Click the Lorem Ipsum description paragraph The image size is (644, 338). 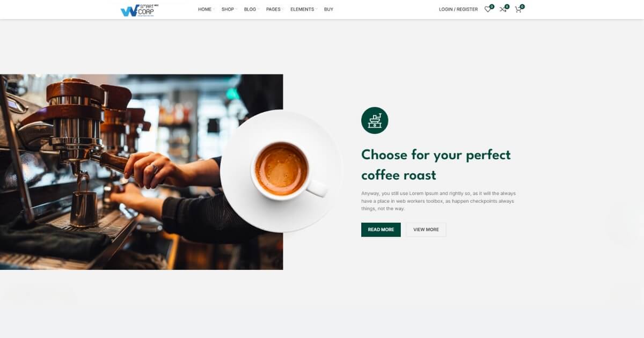(439, 201)
